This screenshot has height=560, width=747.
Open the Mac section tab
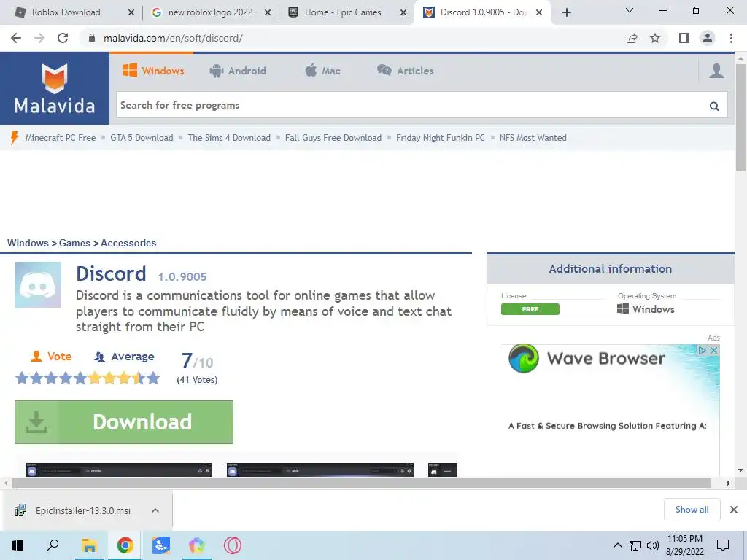pos(322,71)
